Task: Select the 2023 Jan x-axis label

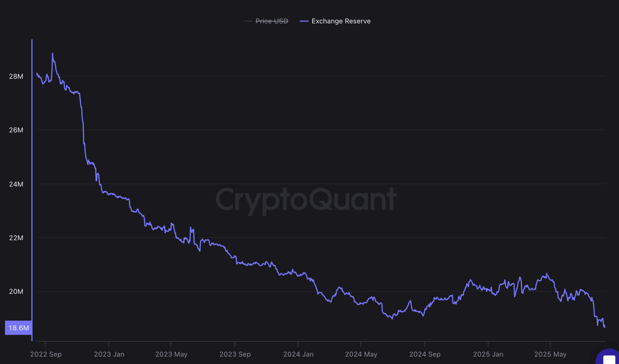Action: (x=109, y=354)
